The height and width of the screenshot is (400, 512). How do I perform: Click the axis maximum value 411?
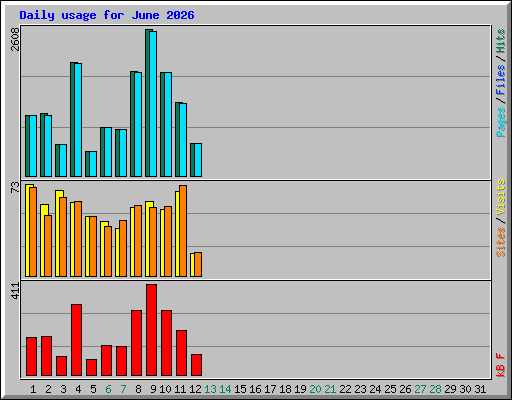[x=15, y=290]
